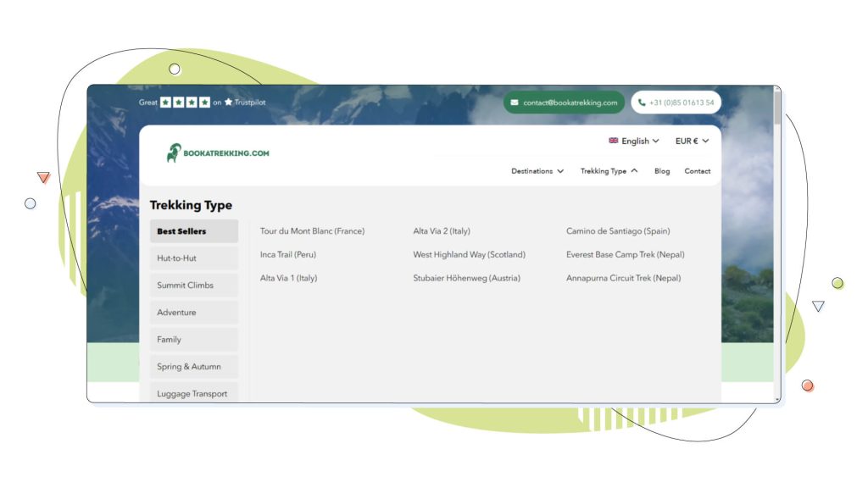Select the Luggage Transport tab
The height and width of the screenshot is (488, 868).
(194, 392)
